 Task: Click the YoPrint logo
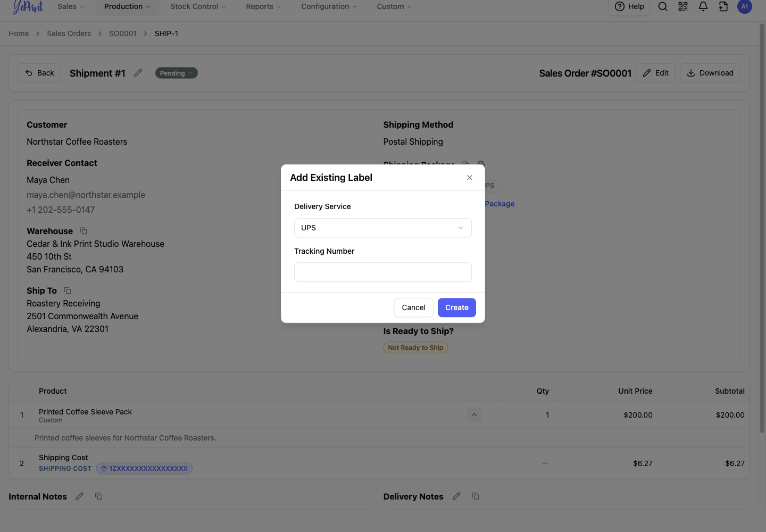pos(28,6)
